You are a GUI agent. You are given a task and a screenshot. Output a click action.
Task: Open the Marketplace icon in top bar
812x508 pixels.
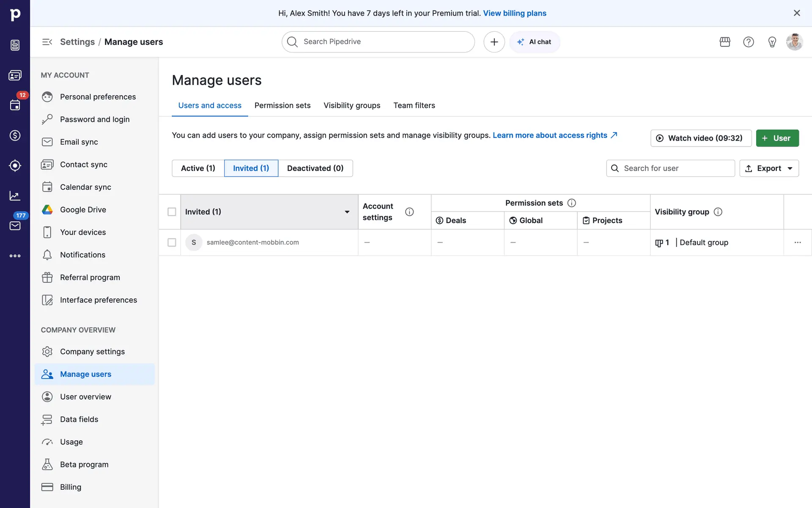tap(725, 42)
